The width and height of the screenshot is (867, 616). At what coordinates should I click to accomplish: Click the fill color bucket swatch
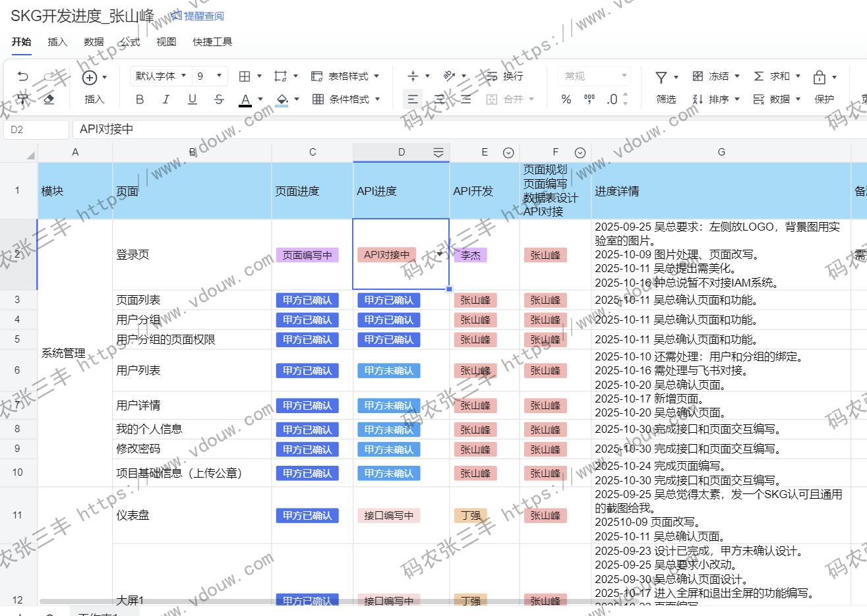(x=282, y=99)
